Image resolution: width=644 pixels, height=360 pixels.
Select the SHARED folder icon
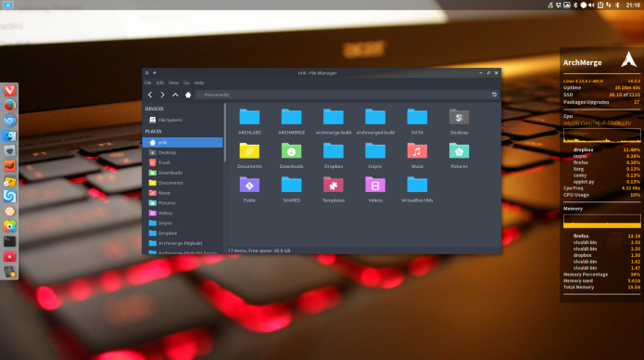point(291,185)
